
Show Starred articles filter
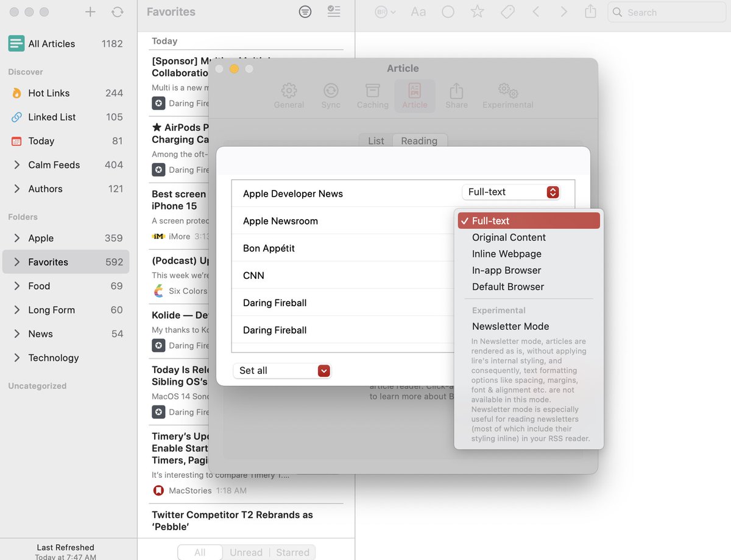tap(292, 553)
